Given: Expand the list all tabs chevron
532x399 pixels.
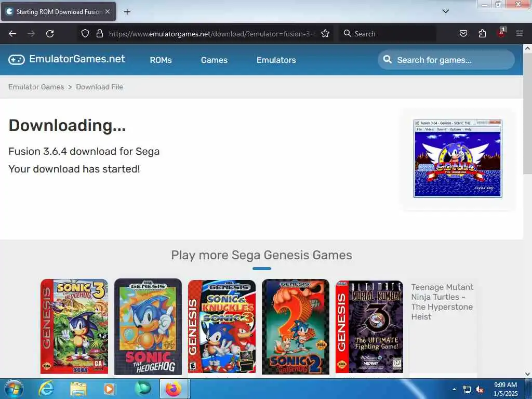Looking at the screenshot, I should coord(445,11).
